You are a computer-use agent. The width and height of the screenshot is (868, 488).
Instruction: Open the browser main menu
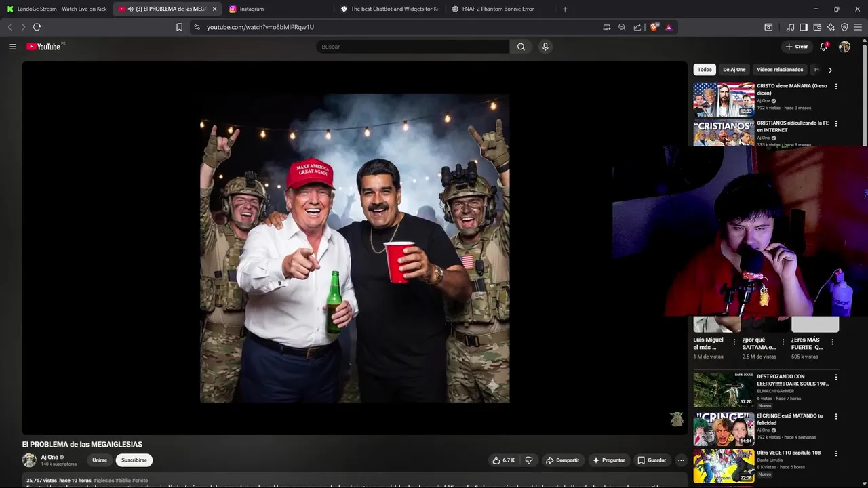(858, 27)
